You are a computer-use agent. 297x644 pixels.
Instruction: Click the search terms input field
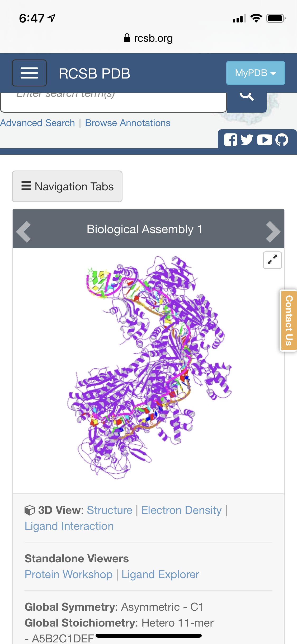pyautogui.click(x=114, y=102)
